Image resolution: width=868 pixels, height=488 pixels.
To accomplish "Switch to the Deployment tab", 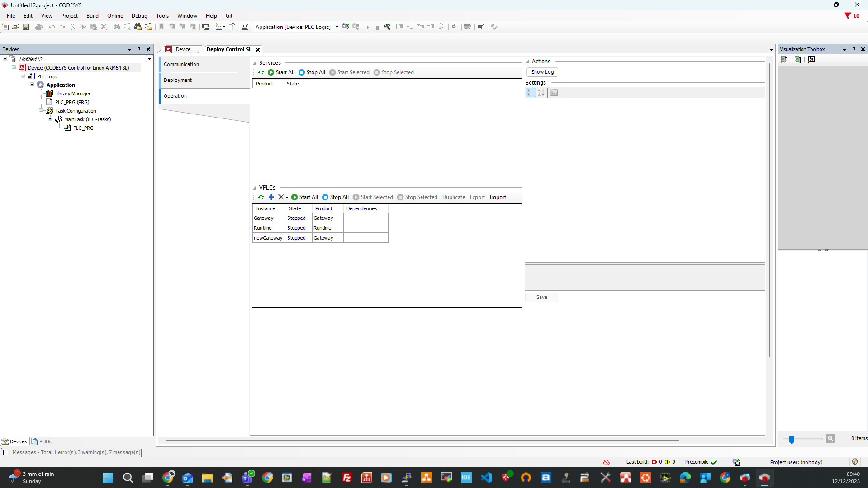I will (178, 80).
